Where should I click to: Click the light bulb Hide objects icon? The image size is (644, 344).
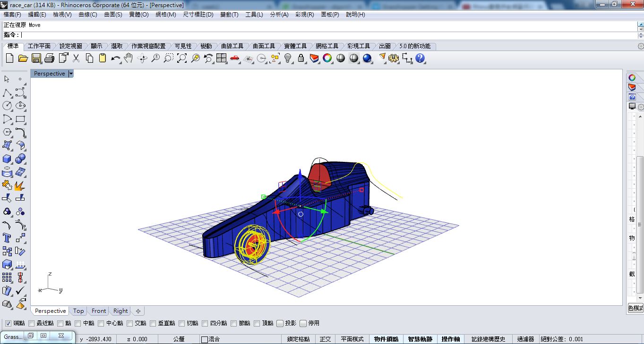coord(288,58)
